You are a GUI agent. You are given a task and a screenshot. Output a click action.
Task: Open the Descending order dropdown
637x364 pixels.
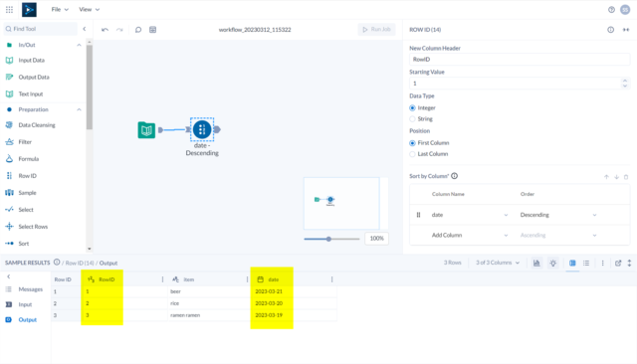coord(558,215)
